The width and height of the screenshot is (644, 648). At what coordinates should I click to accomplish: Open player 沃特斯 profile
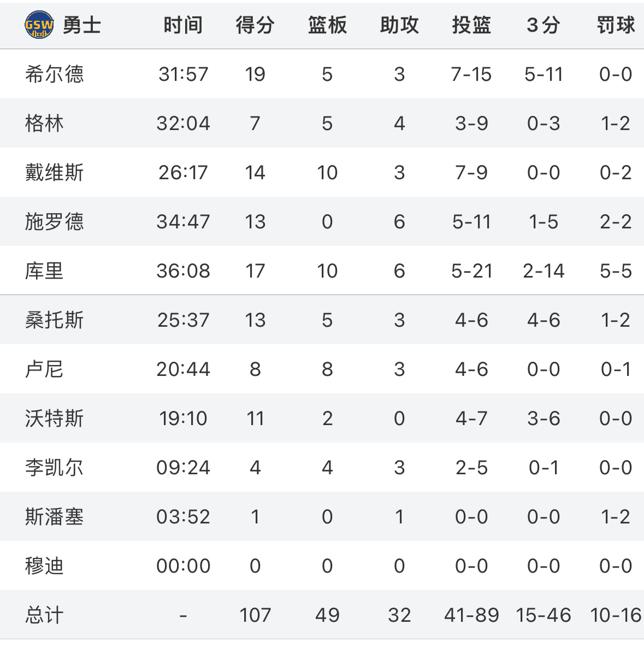(54, 419)
